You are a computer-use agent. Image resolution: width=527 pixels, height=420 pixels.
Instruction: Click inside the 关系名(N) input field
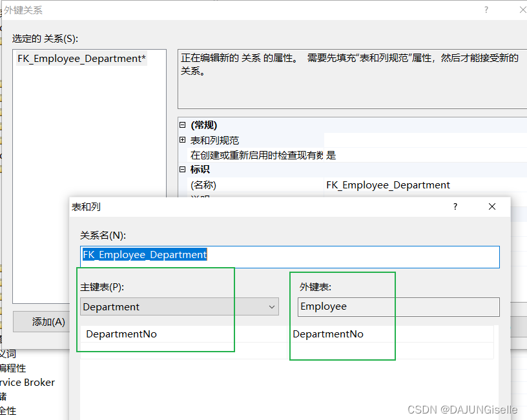click(258, 257)
